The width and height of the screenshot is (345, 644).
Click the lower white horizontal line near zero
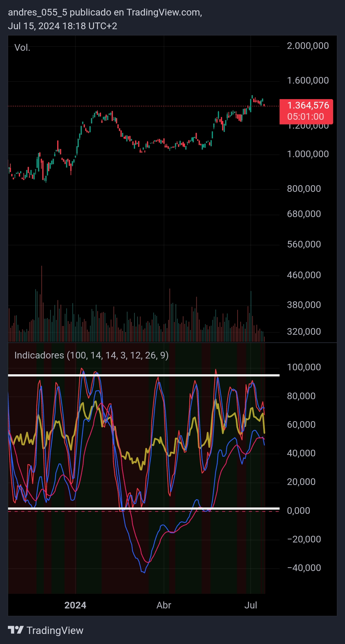pyautogui.click(x=143, y=508)
